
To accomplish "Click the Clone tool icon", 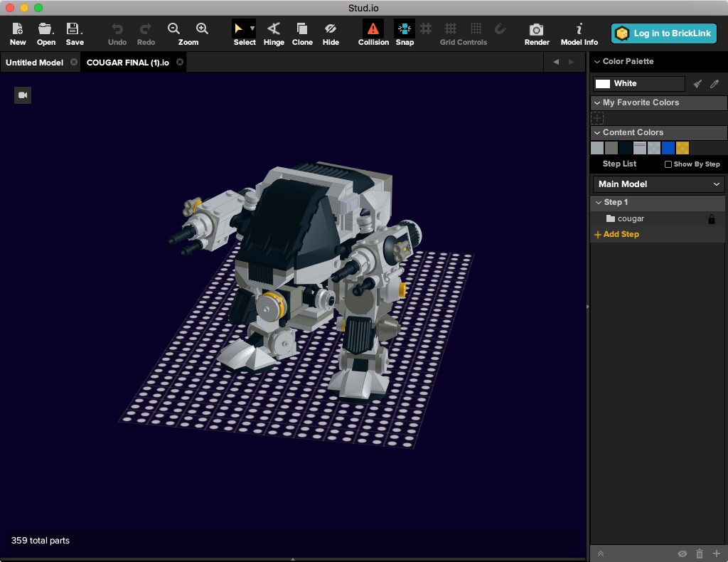I will pyautogui.click(x=302, y=33).
